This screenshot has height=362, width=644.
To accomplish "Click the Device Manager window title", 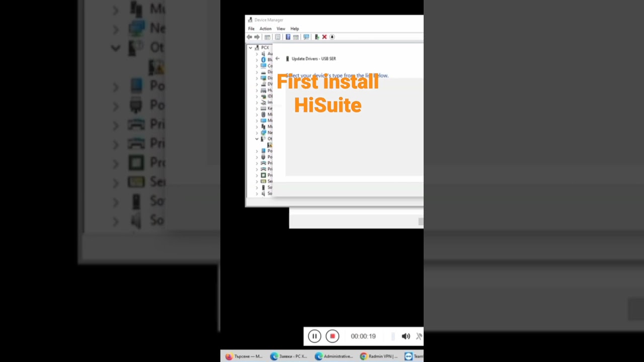I will (269, 20).
